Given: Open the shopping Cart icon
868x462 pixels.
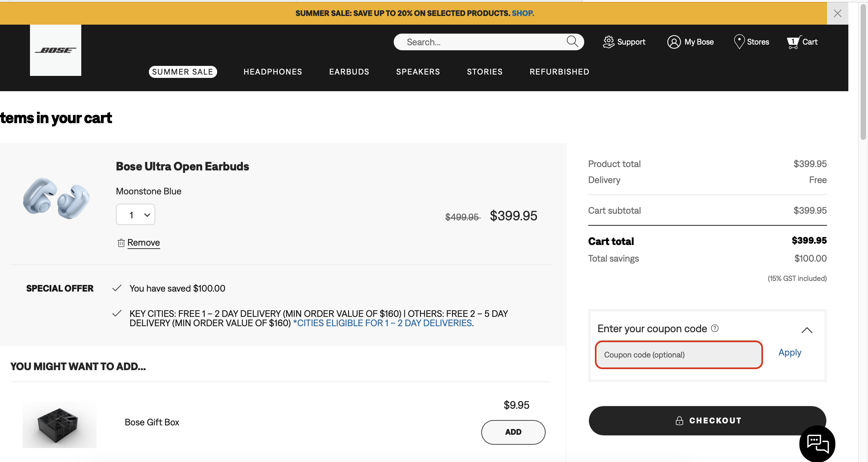Looking at the screenshot, I should [793, 42].
